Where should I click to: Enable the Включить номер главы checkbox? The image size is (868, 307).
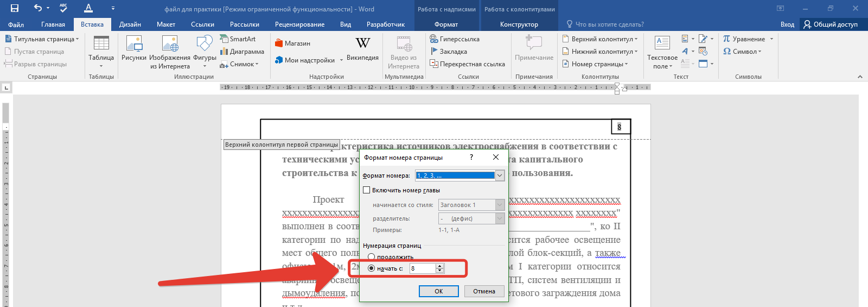pyautogui.click(x=367, y=190)
